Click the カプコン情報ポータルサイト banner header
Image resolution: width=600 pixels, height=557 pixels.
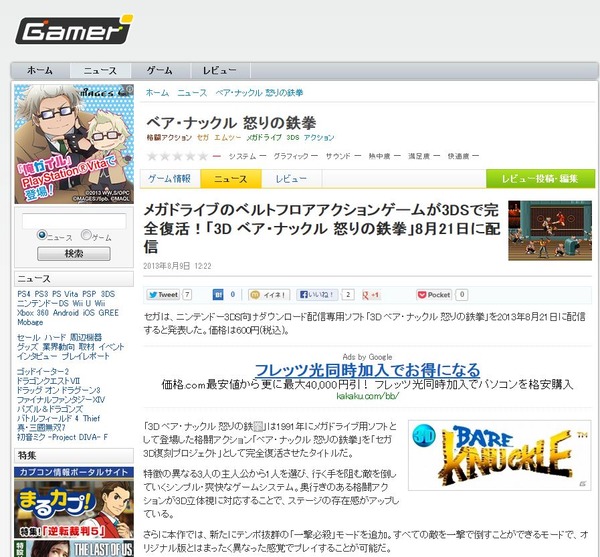click(74, 472)
